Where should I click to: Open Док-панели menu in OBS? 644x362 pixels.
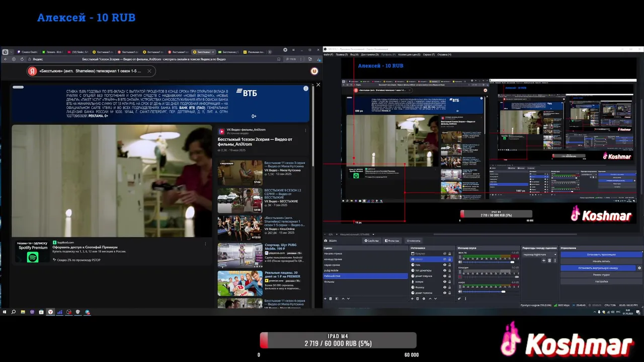pos(370,55)
